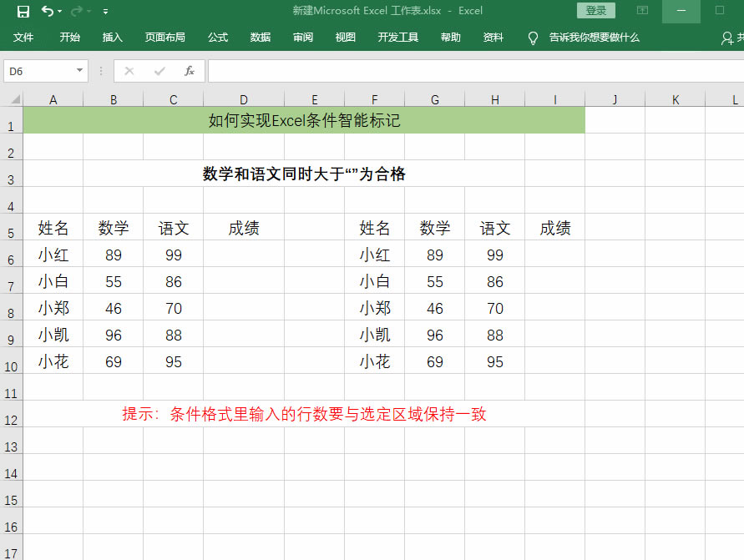Switch to the 数据 ribbon tab
744x560 pixels.
[x=261, y=38]
